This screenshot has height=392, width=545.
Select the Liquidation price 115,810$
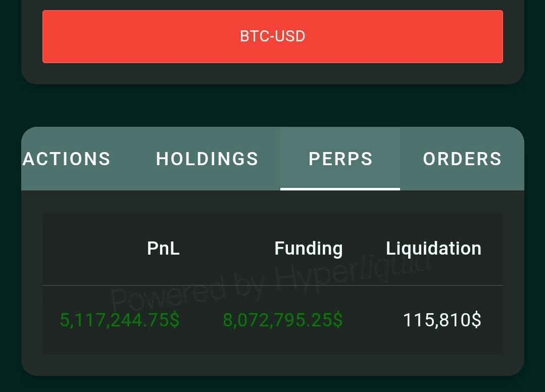(x=441, y=320)
